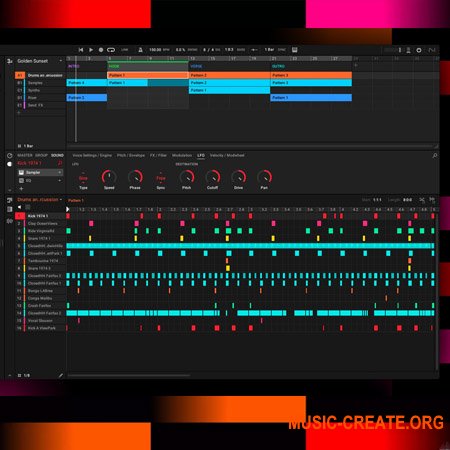The image size is (450, 450).
Task: Click the Cutoff destination knob
Action: tap(213, 177)
